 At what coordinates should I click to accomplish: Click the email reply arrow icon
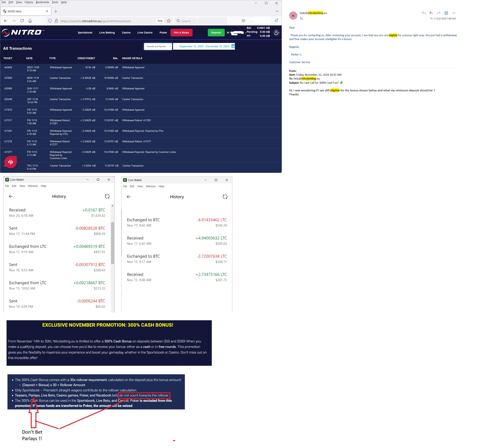click(424, 13)
